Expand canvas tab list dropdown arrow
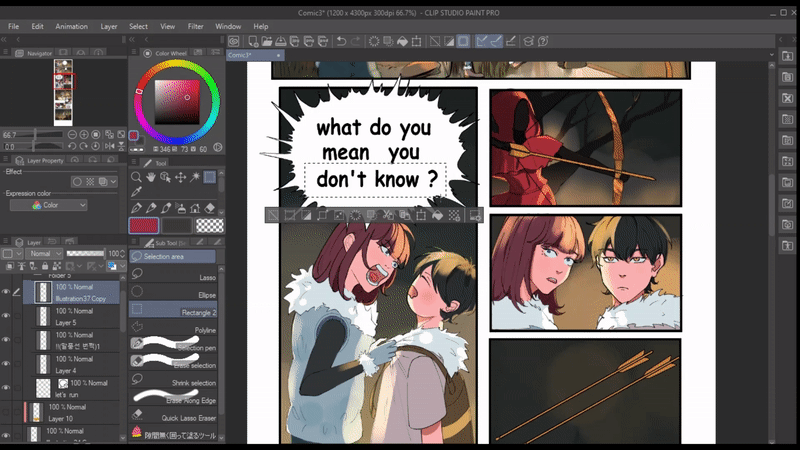Screen dimensions: 800x450 (771, 55)
